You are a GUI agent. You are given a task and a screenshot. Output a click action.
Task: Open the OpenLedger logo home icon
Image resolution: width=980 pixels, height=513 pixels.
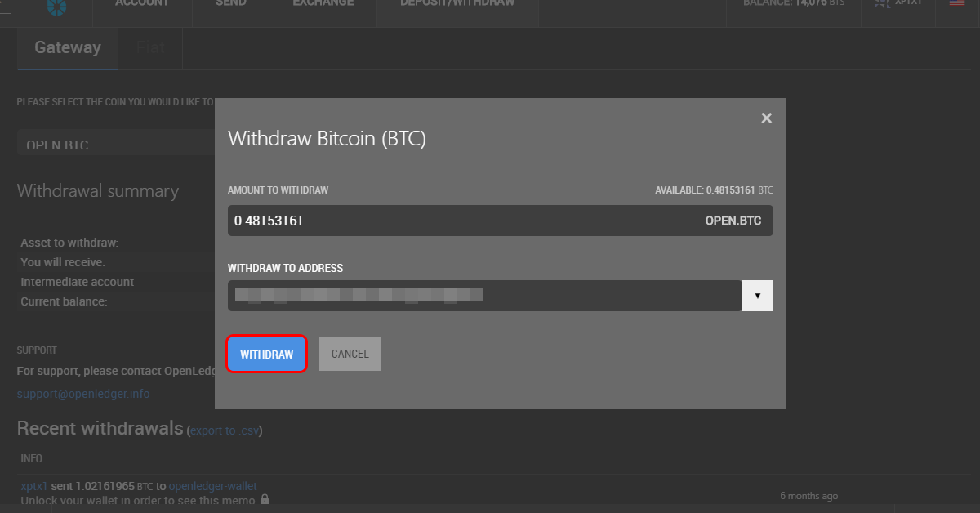57,7
